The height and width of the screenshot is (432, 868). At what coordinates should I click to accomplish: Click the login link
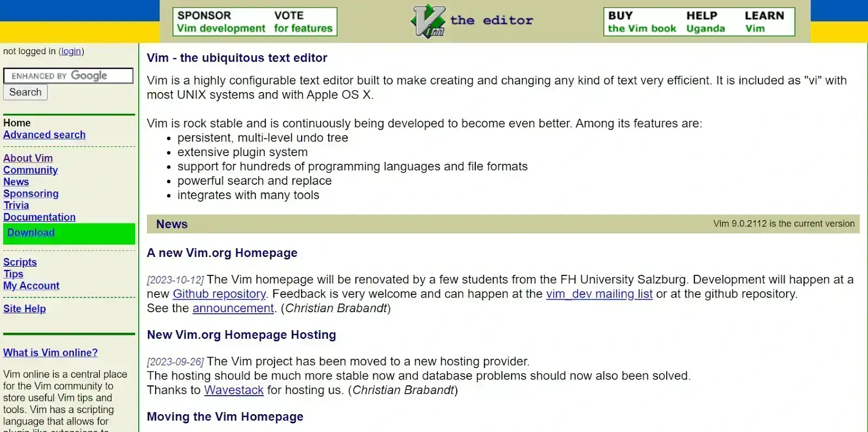(71, 51)
